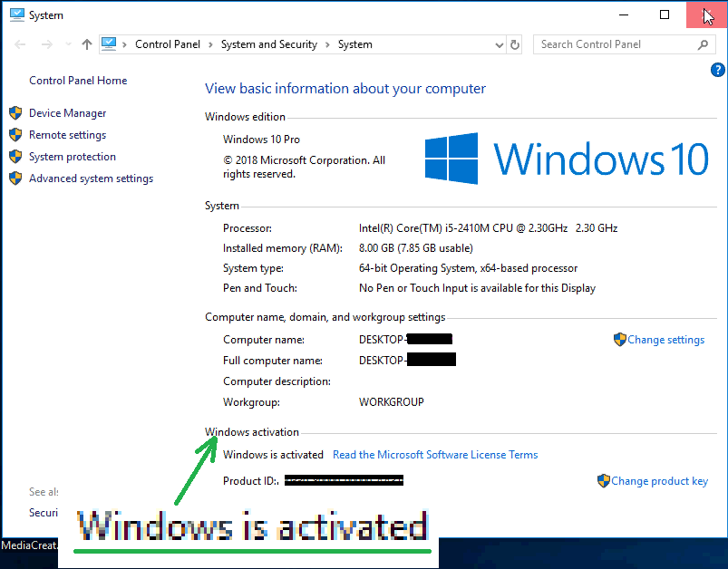The image size is (728, 569).
Task: Maximize the System window
Action: (x=665, y=14)
